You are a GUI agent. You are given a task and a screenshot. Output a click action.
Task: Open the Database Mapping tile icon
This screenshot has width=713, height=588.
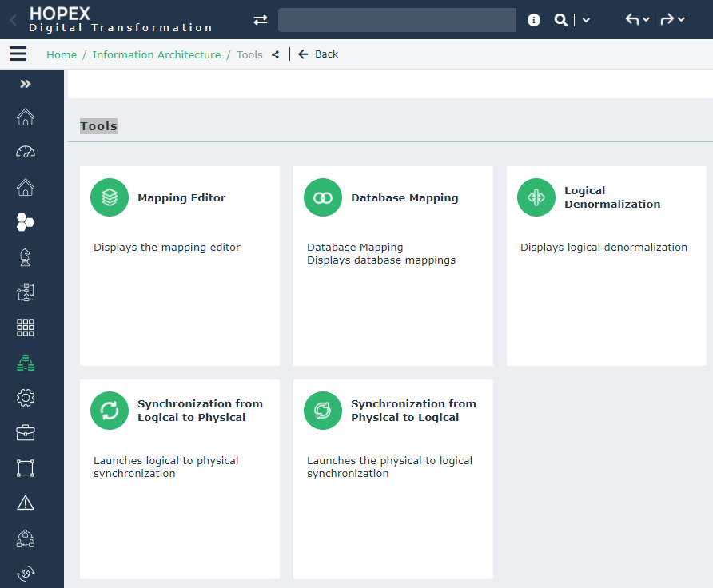pos(323,197)
